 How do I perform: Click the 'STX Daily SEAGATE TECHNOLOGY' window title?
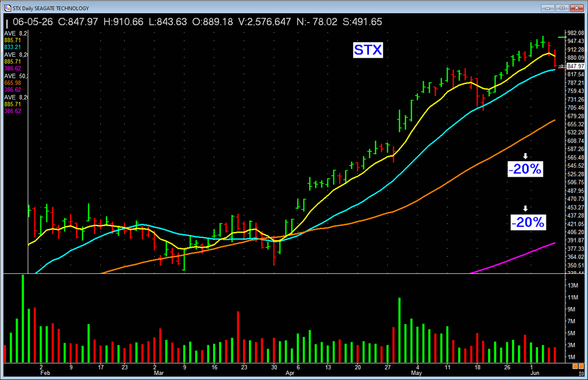pos(51,8)
